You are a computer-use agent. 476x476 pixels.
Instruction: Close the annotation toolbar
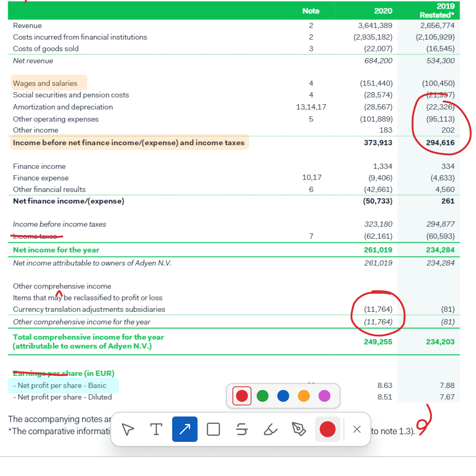pyautogui.click(x=357, y=429)
